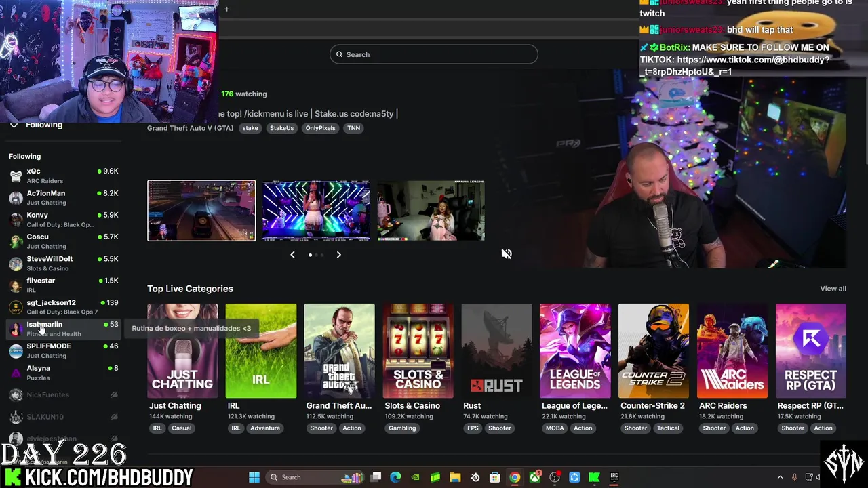Click the Gambling tag under Slots & Casino
The height and width of the screenshot is (488, 868).
402,428
